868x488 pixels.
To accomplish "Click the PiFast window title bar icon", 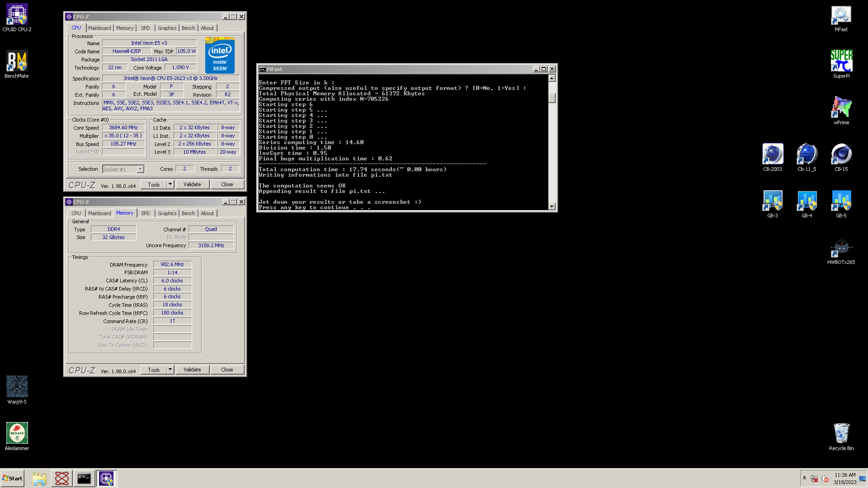I will 262,69.
